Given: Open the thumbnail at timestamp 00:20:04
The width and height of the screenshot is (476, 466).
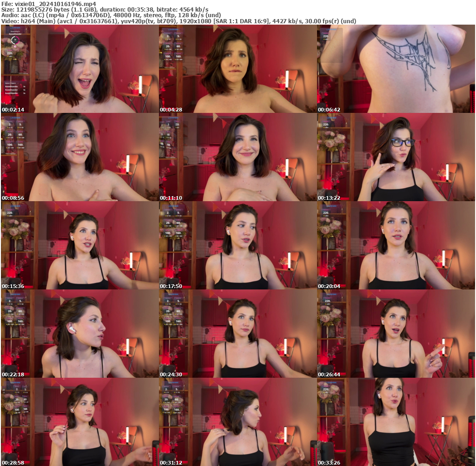Looking at the screenshot, I should pos(395,245).
